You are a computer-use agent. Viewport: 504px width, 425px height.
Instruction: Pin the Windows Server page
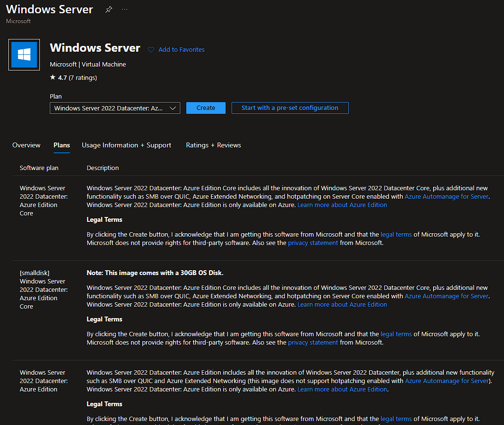[x=109, y=10]
